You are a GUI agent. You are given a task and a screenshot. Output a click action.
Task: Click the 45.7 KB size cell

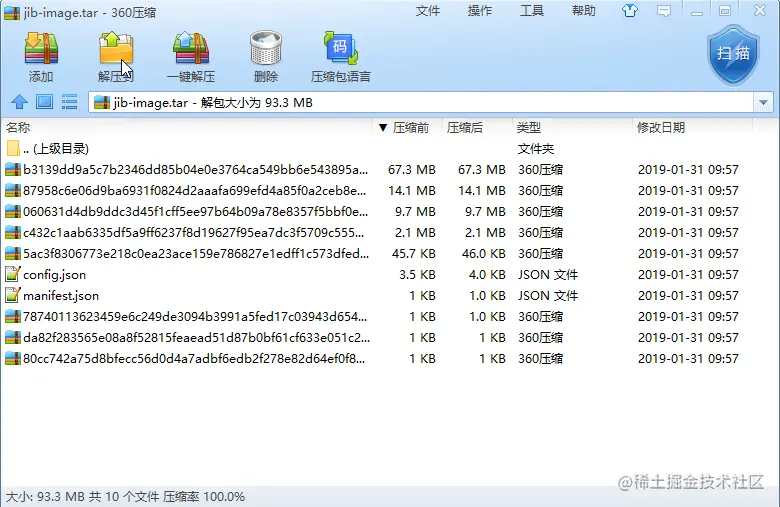pos(413,254)
